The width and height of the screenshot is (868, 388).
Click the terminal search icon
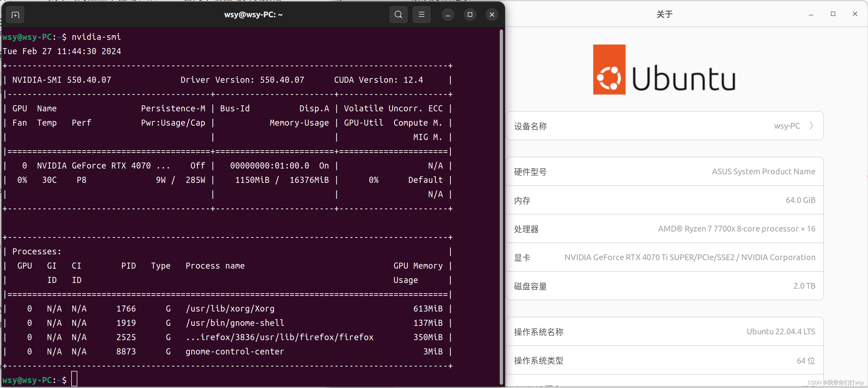[398, 15]
